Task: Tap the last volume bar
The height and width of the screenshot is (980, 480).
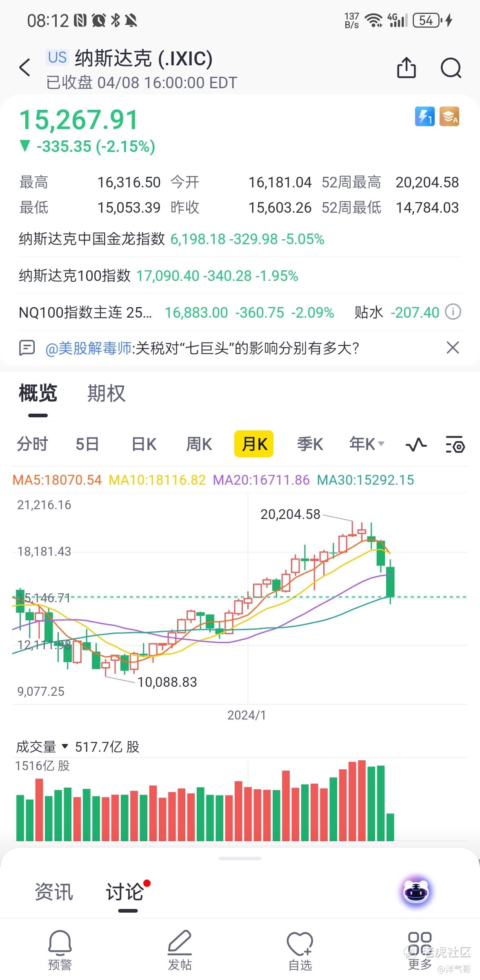Action: tap(390, 827)
